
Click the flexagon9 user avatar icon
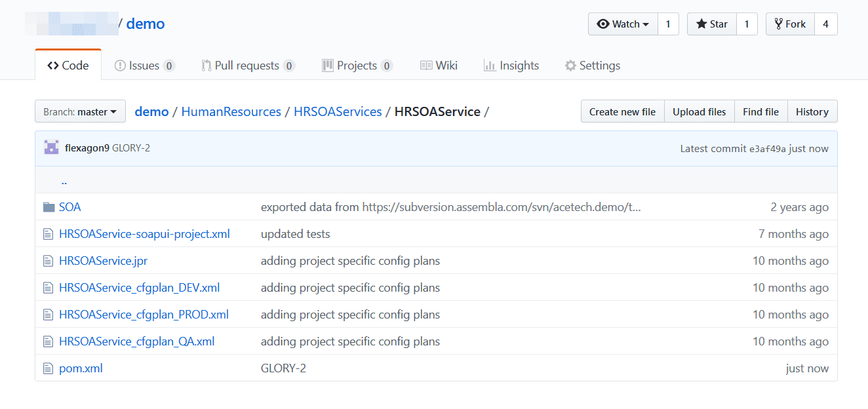coord(51,147)
